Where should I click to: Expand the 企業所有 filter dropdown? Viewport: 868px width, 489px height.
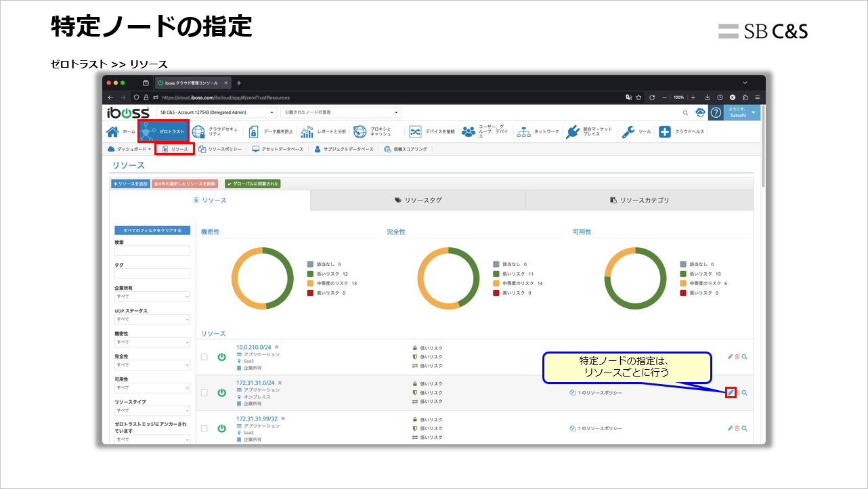152,296
